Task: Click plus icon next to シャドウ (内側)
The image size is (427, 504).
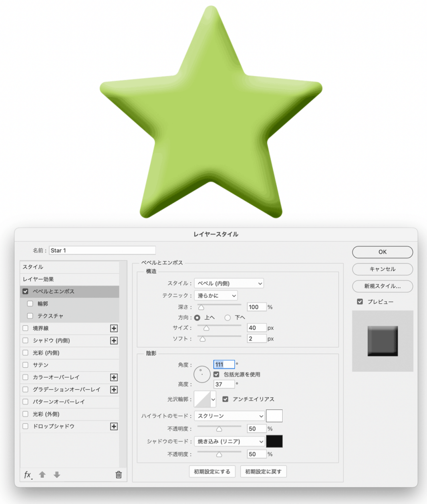Action: 114,341
